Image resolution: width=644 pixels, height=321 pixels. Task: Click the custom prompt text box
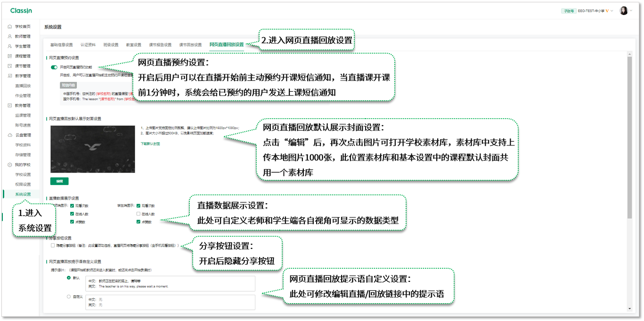click(171, 302)
